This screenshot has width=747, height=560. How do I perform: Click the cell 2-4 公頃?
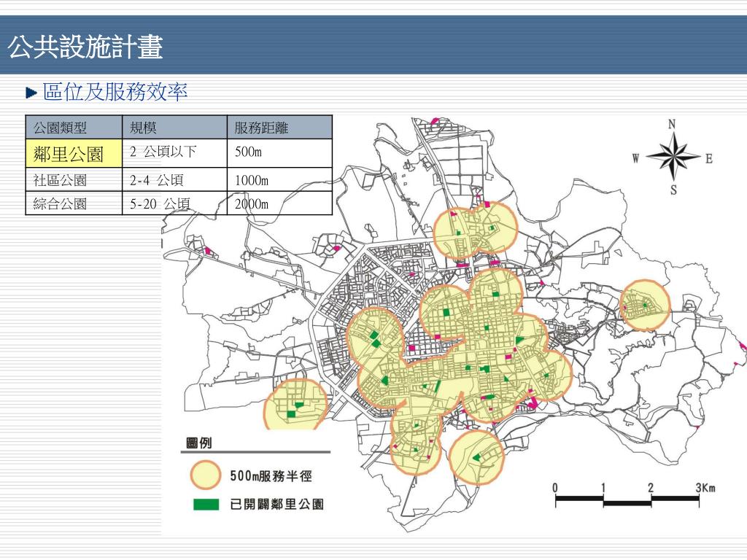175,180
